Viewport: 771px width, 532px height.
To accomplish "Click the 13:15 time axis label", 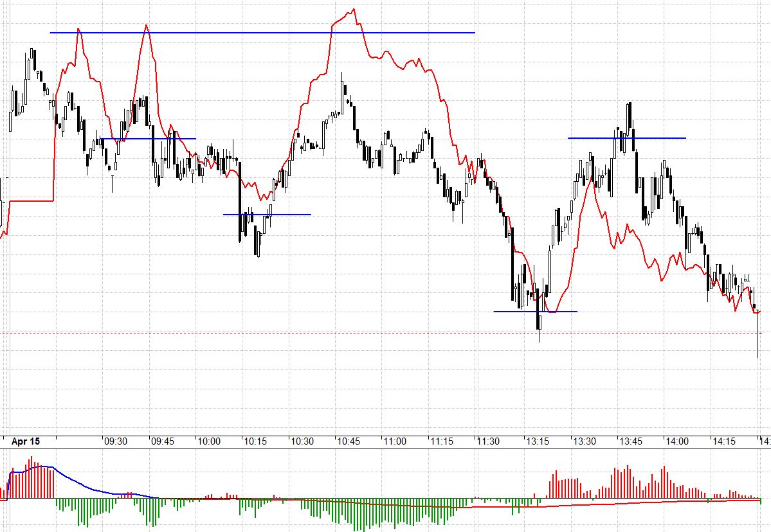I will click(537, 441).
